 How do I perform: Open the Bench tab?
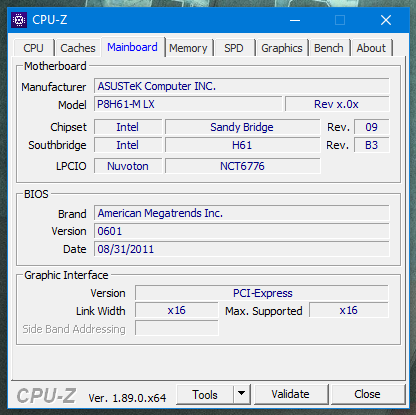pyautogui.click(x=329, y=48)
